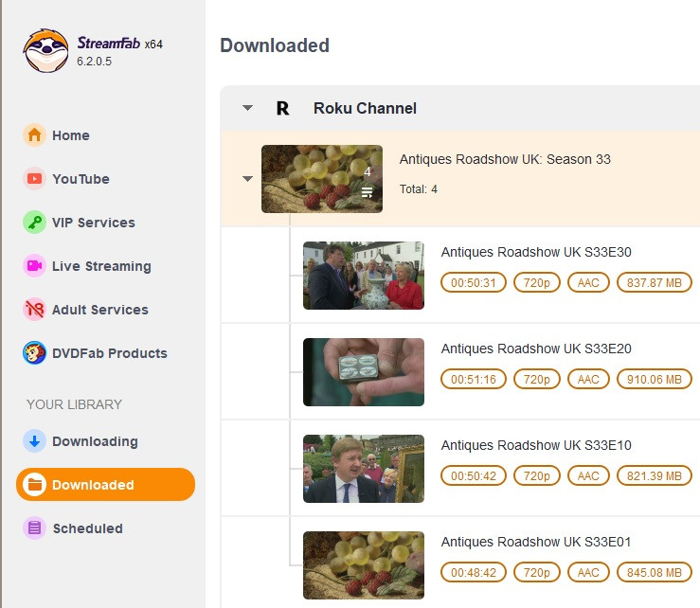
Task: Click the YouTube play icon
Action: (x=34, y=179)
